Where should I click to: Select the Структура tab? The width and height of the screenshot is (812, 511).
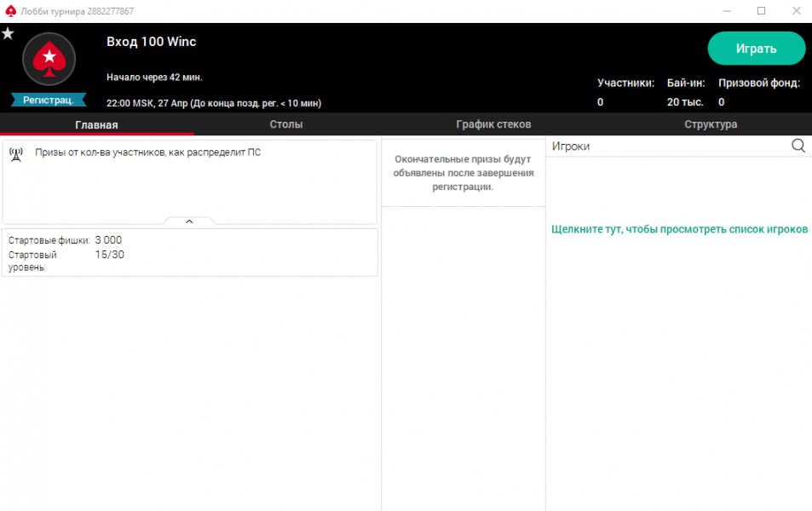[711, 124]
